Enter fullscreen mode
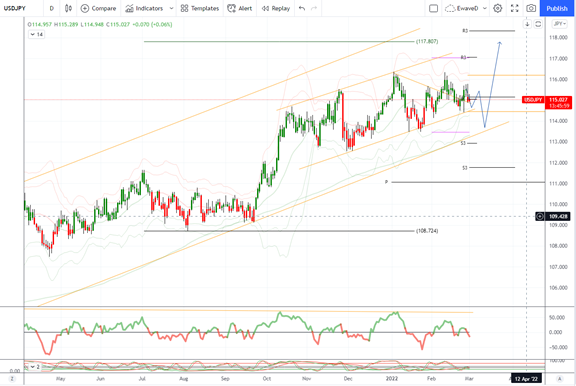This screenshot has width=576, height=386. pos(515,8)
